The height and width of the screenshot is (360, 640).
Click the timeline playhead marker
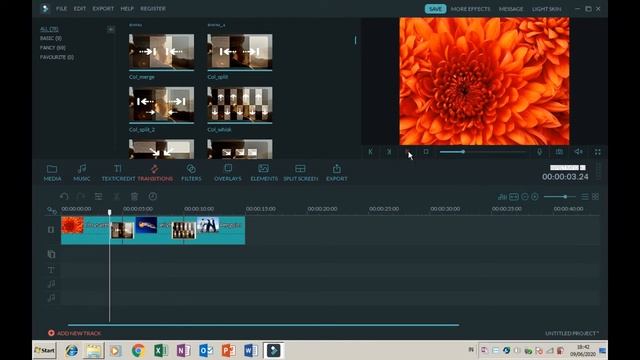pyautogui.click(x=109, y=212)
